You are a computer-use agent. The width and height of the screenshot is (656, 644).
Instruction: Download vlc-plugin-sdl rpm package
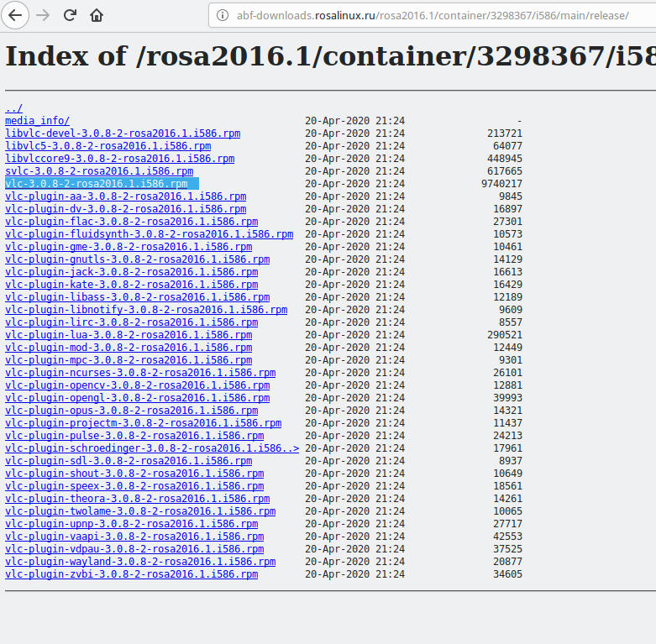point(129,460)
